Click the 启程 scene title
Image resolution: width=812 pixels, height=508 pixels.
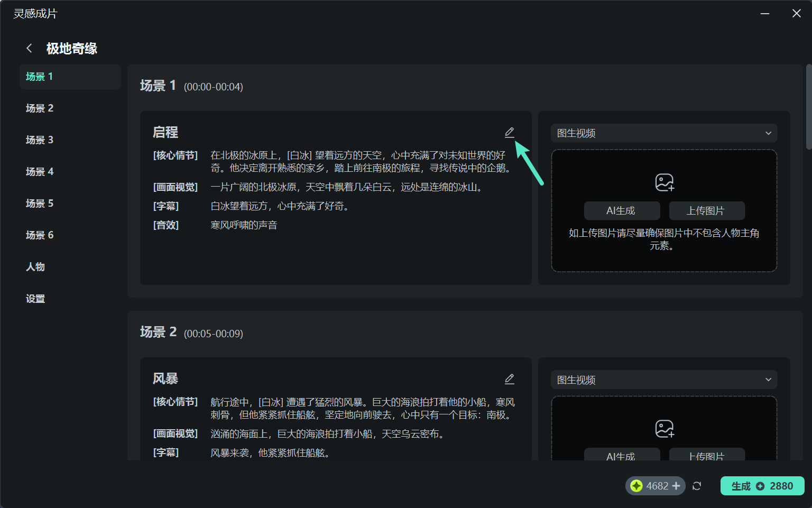click(x=165, y=132)
